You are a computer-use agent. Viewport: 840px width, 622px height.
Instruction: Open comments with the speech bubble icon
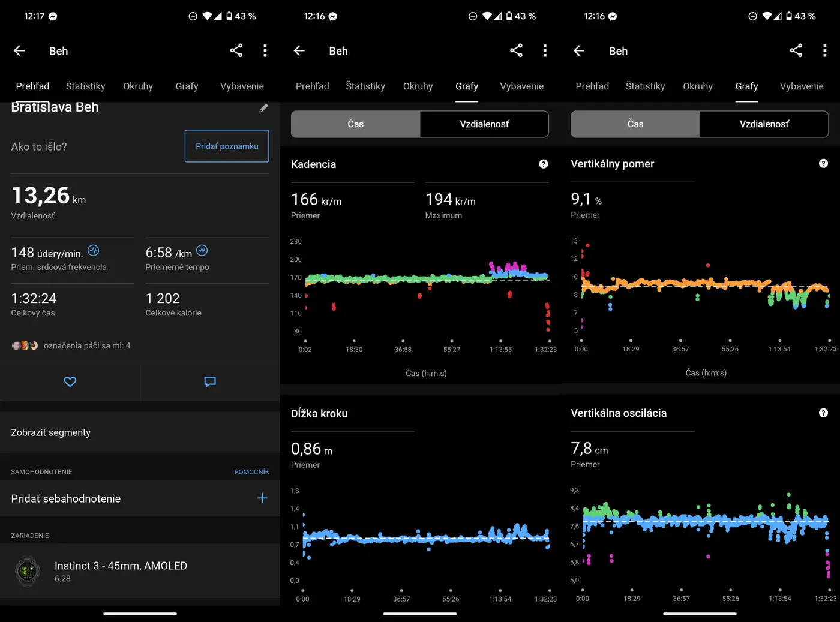click(210, 382)
